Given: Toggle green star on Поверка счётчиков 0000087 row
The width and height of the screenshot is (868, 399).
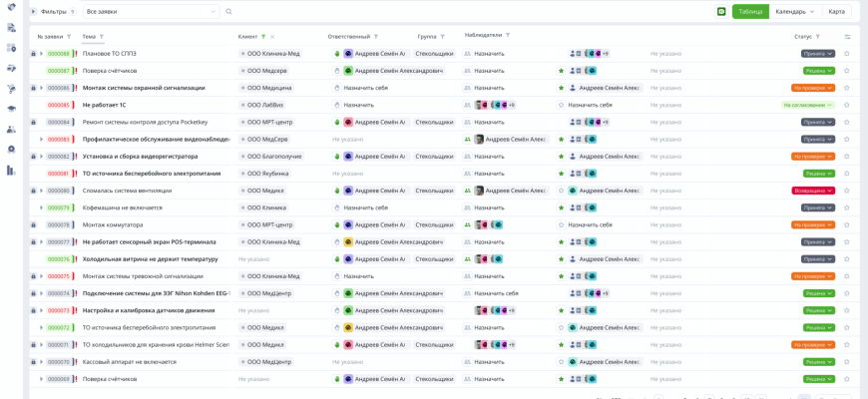Looking at the screenshot, I should (561, 71).
